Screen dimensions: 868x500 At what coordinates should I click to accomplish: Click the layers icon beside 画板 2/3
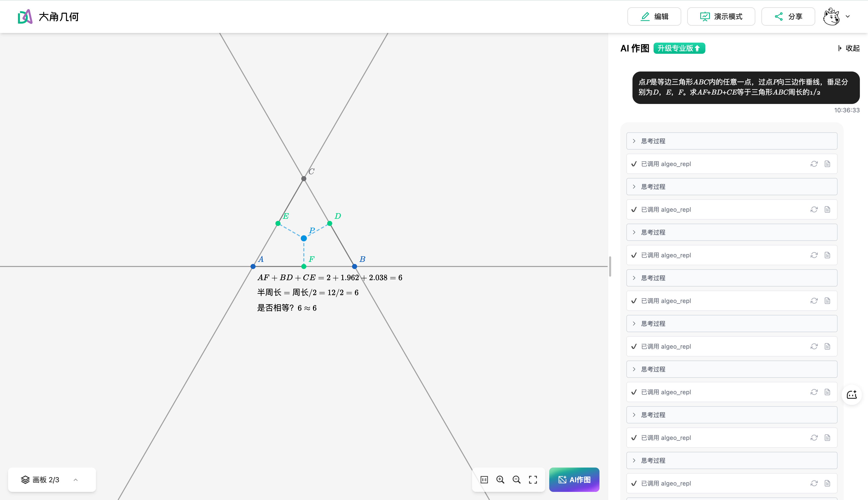pos(25,480)
